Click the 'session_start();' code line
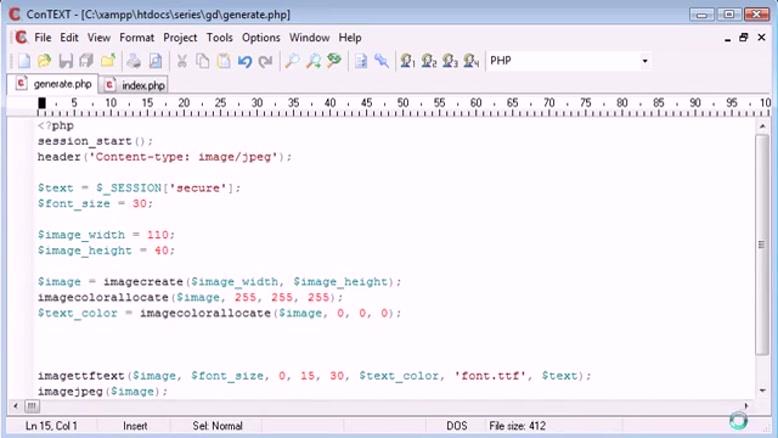This screenshot has width=778, height=438. click(x=95, y=141)
